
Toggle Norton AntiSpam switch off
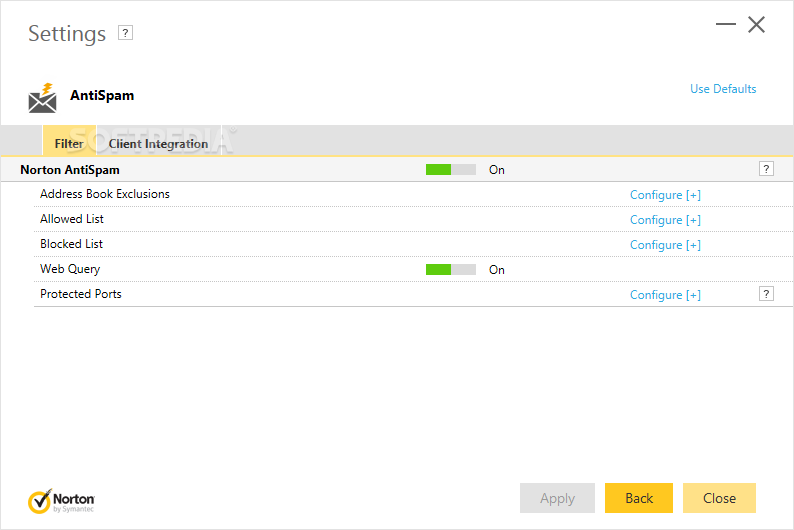[451, 170]
